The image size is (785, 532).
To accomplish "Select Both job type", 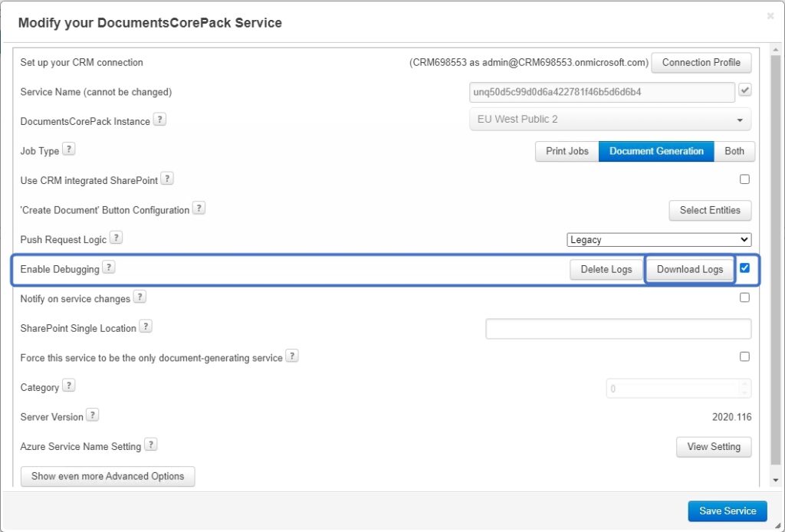I will pos(734,151).
